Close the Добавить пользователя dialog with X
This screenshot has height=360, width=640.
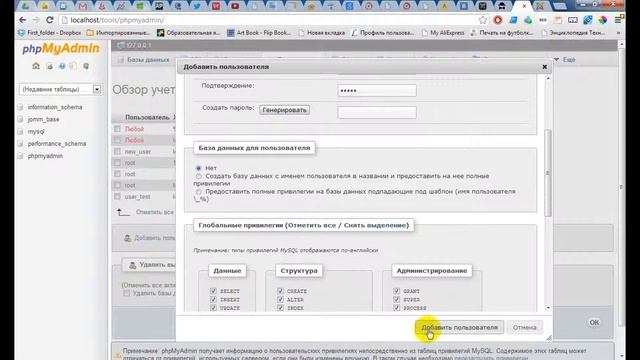coord(544,67)
